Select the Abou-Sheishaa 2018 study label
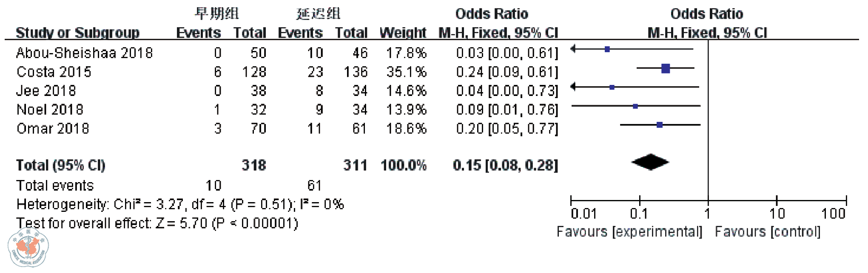The image size is (868, 273). click(x=84, y=53)
